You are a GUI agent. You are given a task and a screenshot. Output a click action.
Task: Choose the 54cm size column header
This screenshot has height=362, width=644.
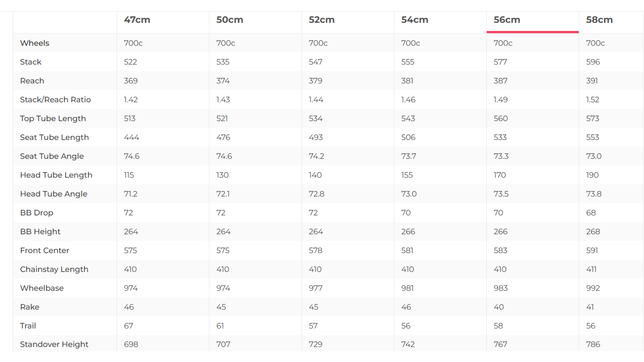[414, 20]
